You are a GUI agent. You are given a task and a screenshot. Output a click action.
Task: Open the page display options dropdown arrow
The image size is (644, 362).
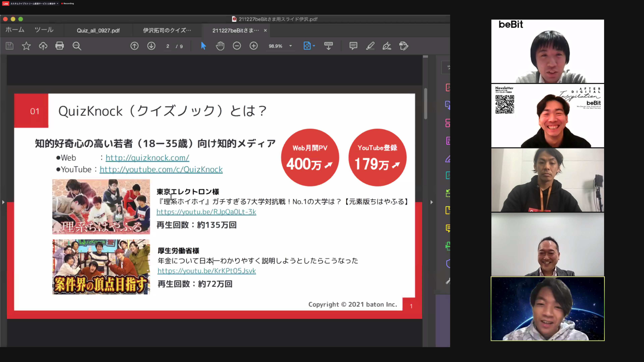tap(314, 46)
